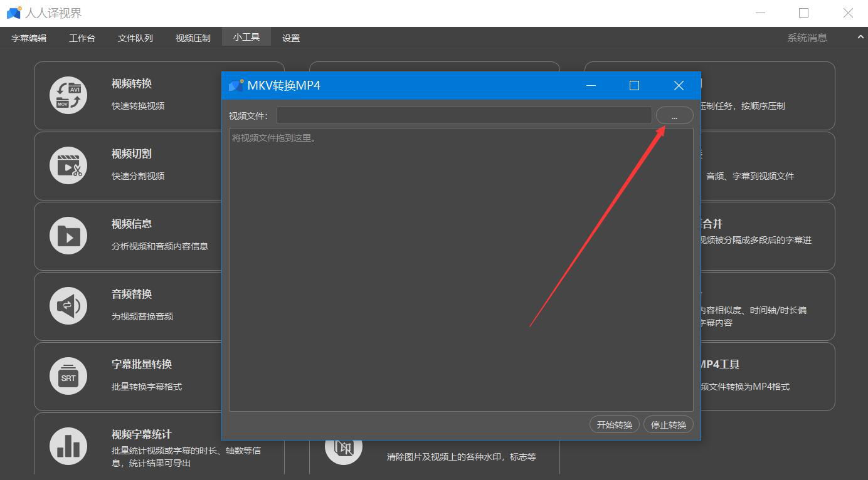Switch to the 字幕编辑 tab
The height and width of the screenshot is (480, 868).
(28, 37)
